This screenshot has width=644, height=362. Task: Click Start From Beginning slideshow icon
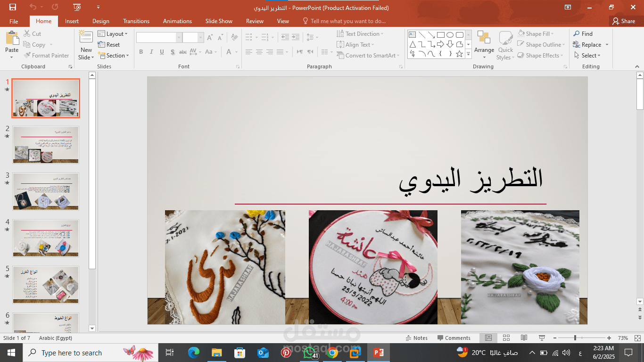click(77, 7)
